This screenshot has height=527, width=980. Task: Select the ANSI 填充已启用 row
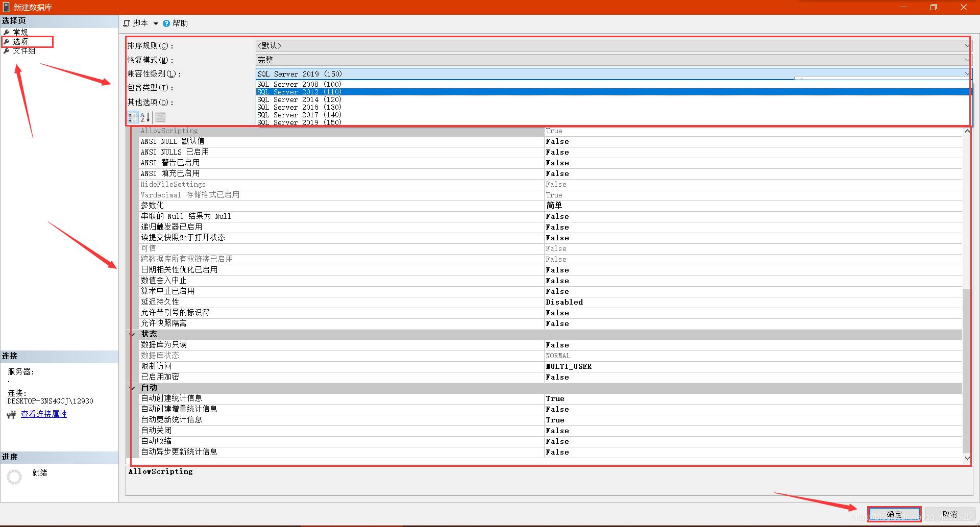point(550,174)
